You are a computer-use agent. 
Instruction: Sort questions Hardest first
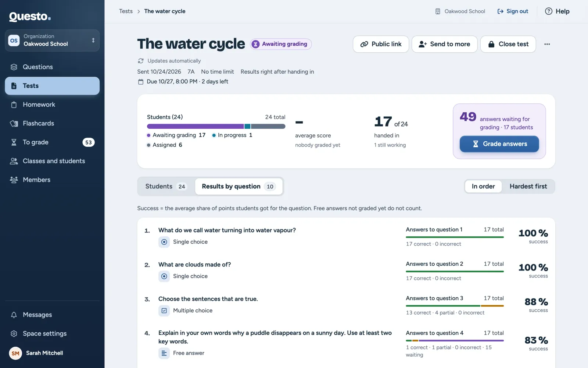click(528, 186)
